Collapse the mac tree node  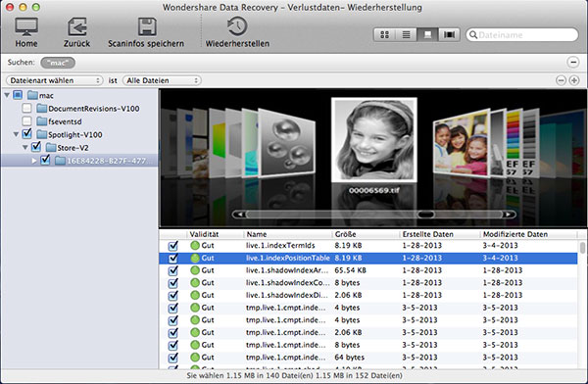(x=7, y=95)
